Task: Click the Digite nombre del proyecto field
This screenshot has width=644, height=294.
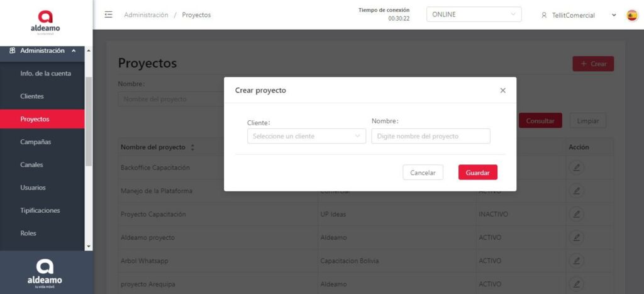Action: [x=430, y=136]
